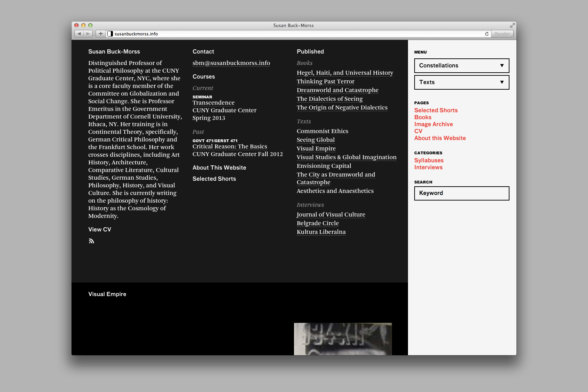Open the Texts dropdown menu
The height and width of the screenshot is (392, 588).
[462, 82]
